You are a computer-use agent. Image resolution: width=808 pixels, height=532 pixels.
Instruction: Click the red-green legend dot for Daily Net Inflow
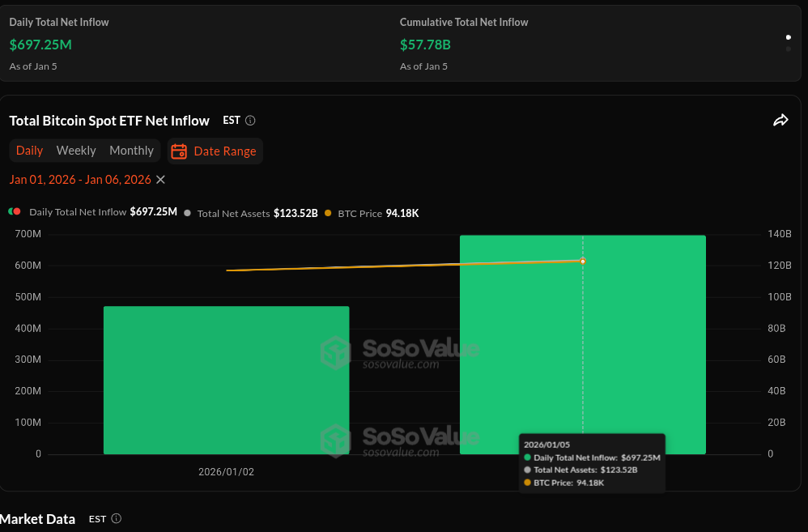[13, 211]
